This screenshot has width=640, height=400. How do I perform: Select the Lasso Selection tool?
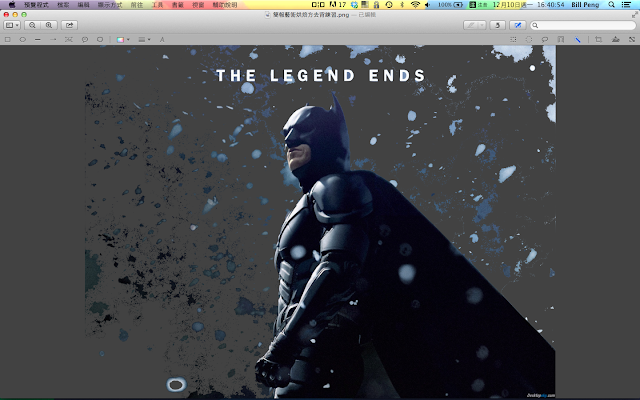(544, 40)
